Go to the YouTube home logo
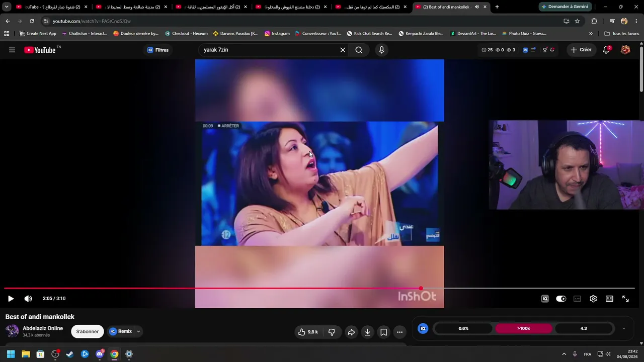The image size is (644, 362). pyautogui.click(x=40, y=50)
